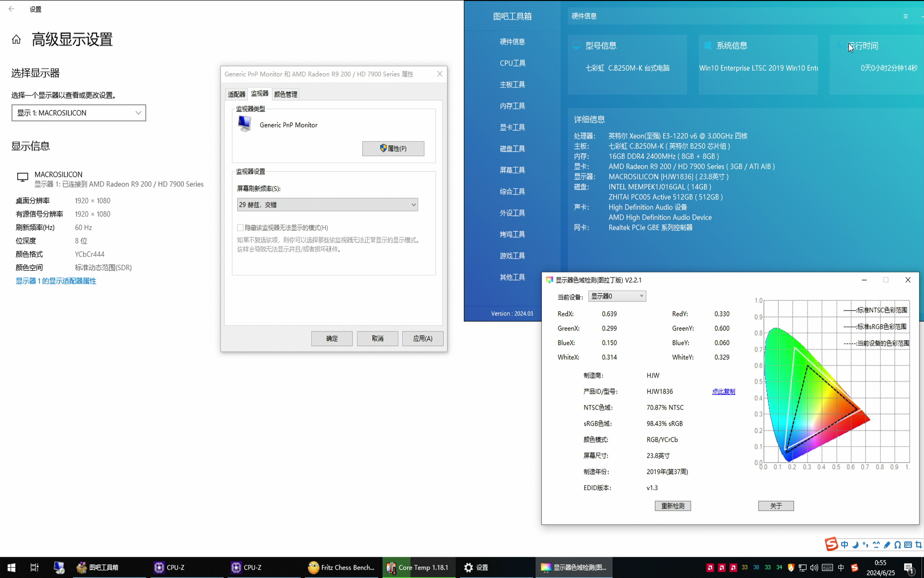Switch to the 适配器 tab
The height and width of the screenshot is (578, 924).
click(x=236, y=94)
